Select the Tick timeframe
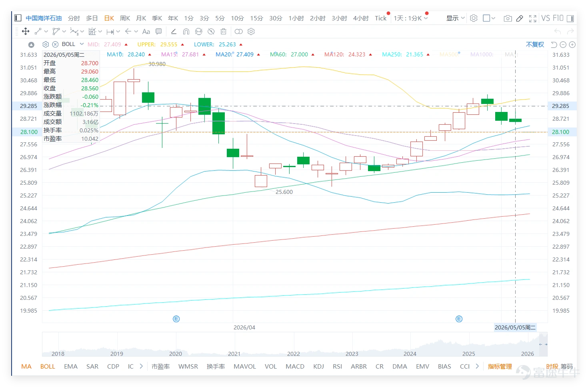The height and width of the screenshot is (387, 588). [381, 18]
